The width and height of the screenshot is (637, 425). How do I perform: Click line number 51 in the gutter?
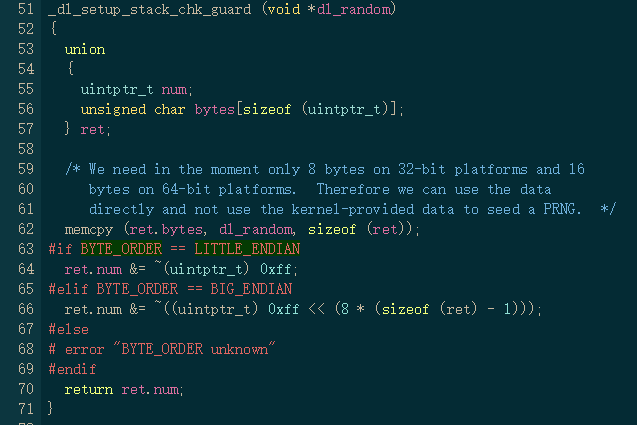pyautogui.click(x=24, y=9)
